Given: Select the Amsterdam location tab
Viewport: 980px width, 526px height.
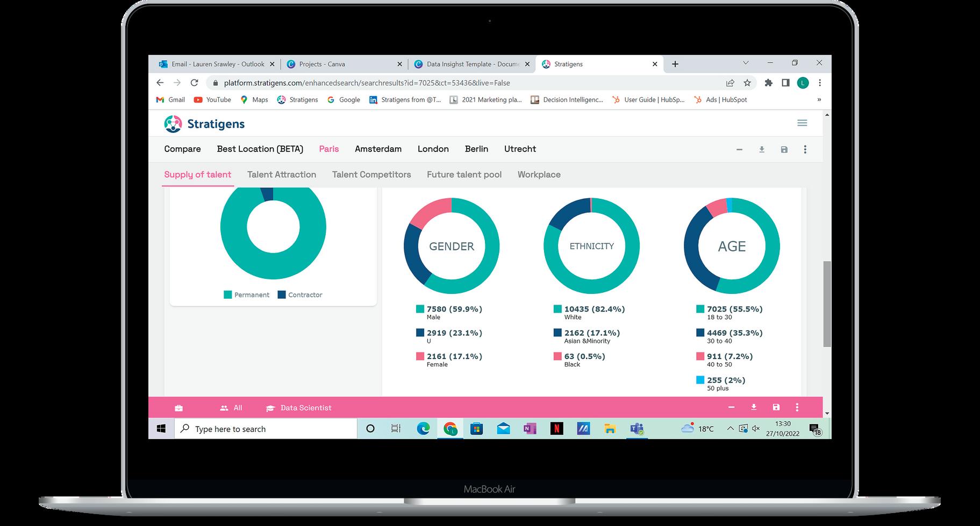Looking at the screenshot, I should [378, 149].
